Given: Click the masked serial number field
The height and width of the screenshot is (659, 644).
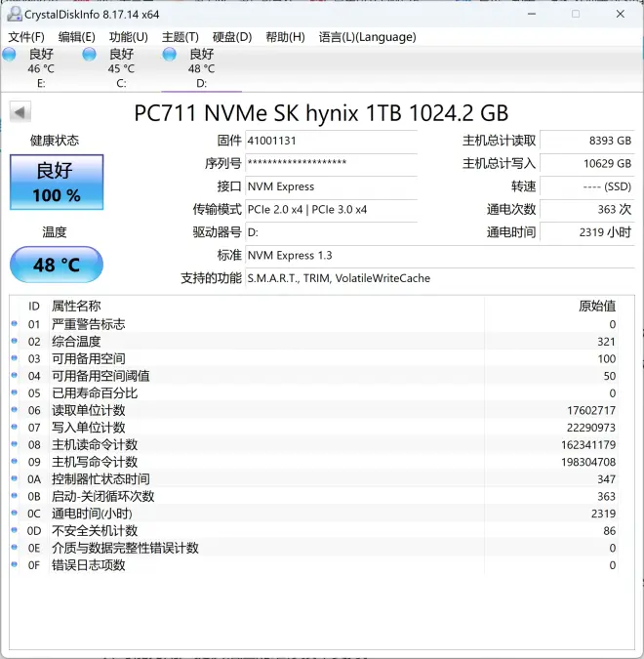Looking at the screenshot, I should click(x=331, y=163).
